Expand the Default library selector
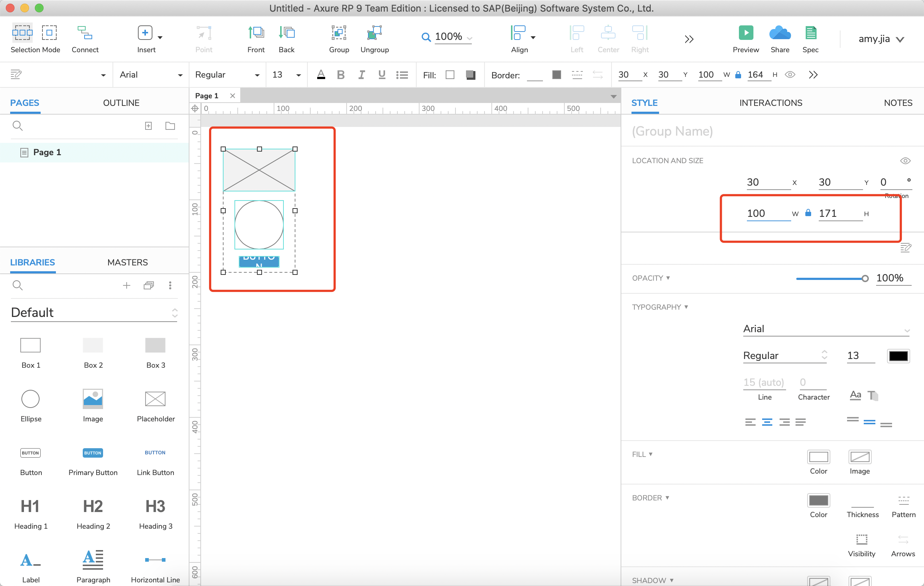Viewport: 924px width, 586px height. pyautogui.click(x=94, y=313)
